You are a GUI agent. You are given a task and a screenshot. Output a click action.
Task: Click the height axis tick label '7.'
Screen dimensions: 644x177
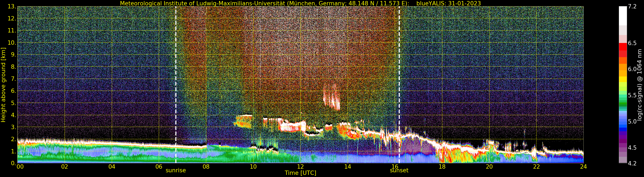[14, 79]
